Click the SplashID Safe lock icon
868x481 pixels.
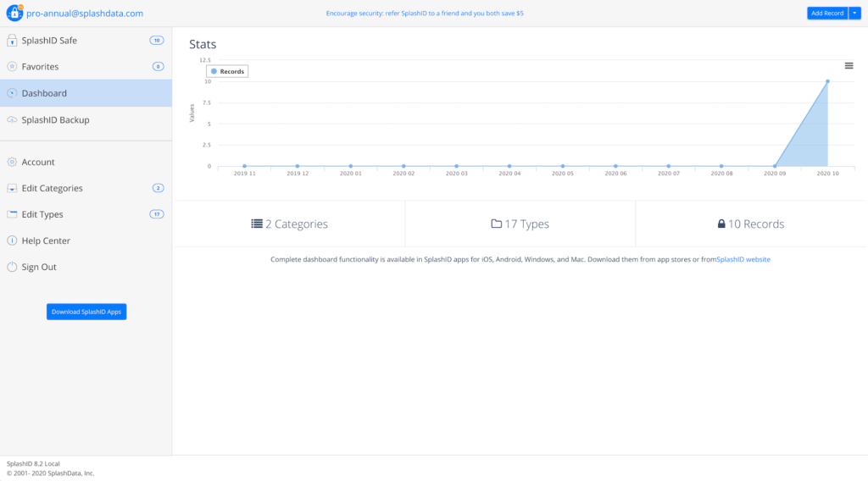point(12,41)
